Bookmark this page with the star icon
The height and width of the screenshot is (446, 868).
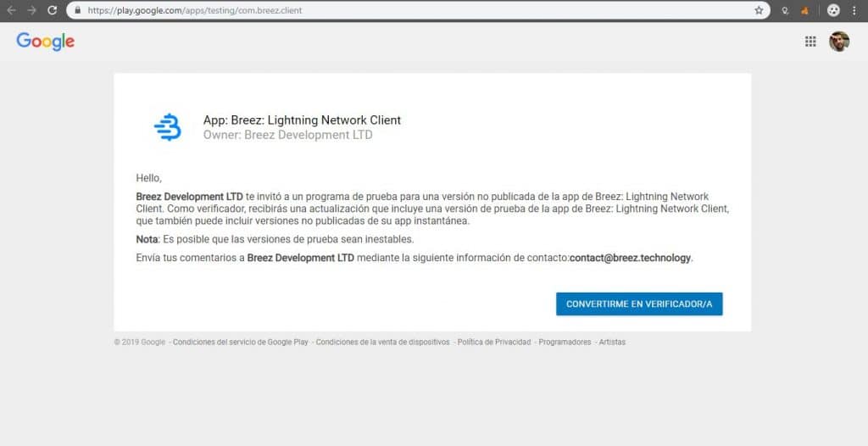pos(759,10)
